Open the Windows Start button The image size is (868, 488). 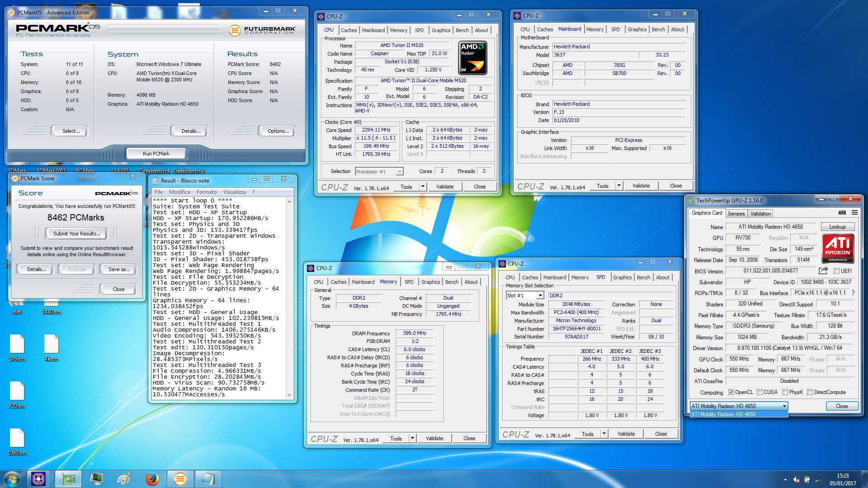(12, 479)
